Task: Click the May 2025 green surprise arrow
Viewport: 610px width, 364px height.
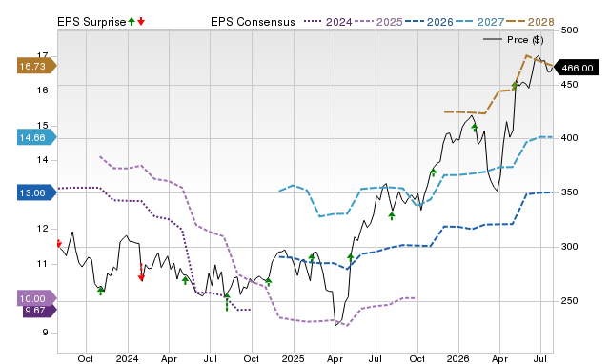Action: [351, 258]
